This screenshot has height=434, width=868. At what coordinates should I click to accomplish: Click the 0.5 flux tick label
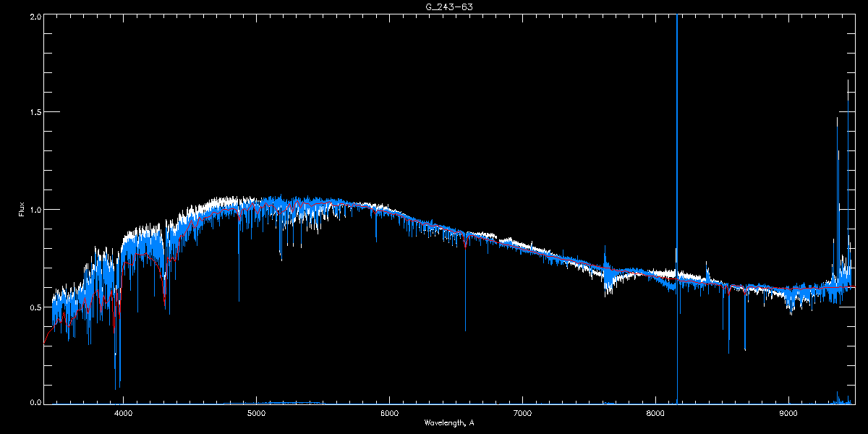[34, 307]
